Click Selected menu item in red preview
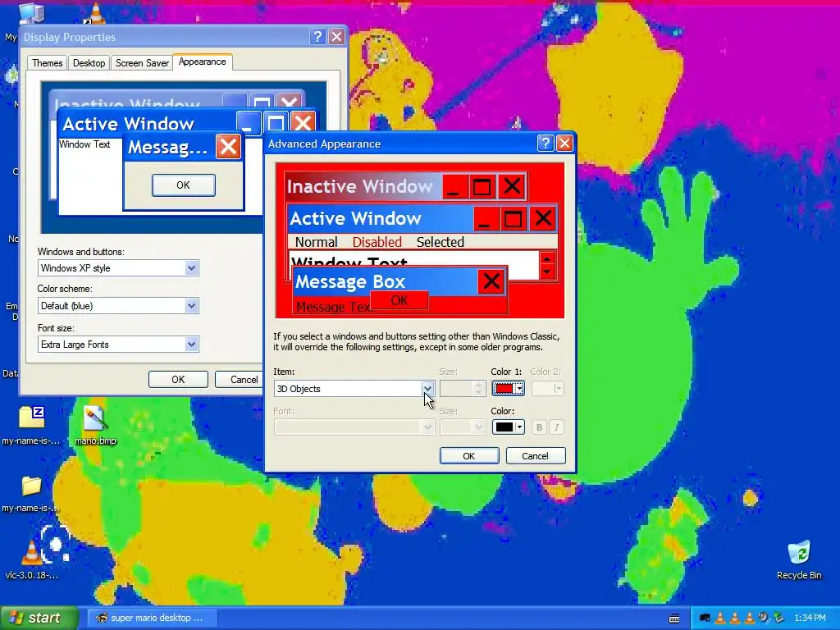This screenshot has width=840, height=630. pos(441,242)
